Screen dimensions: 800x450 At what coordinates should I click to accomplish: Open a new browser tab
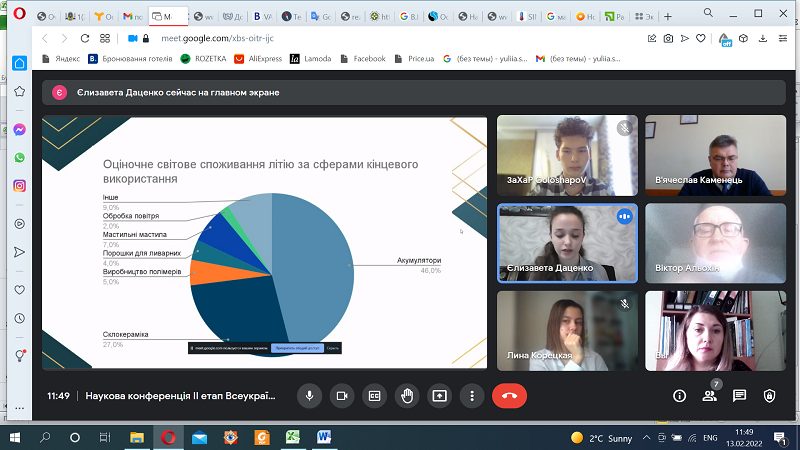[668, 16]
